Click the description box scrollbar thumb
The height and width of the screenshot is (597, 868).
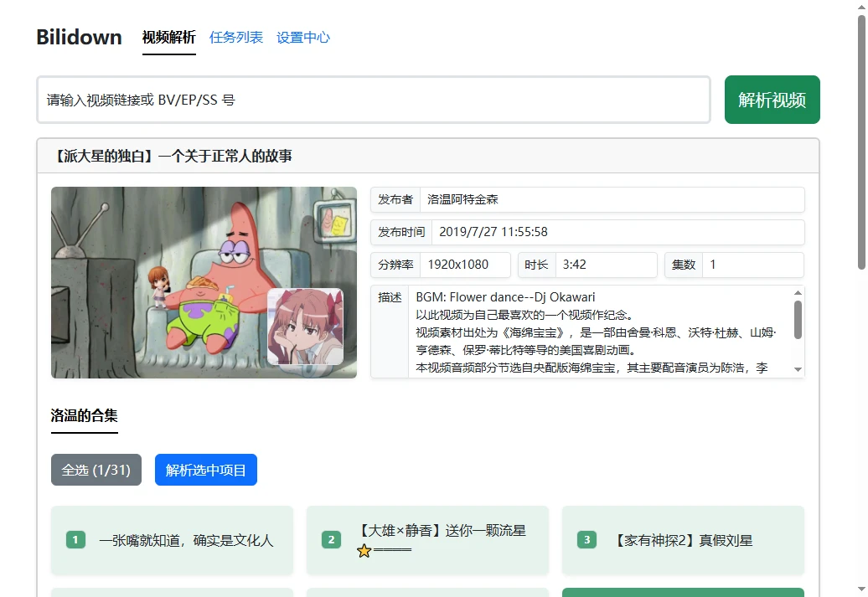(x=798, y=320)
